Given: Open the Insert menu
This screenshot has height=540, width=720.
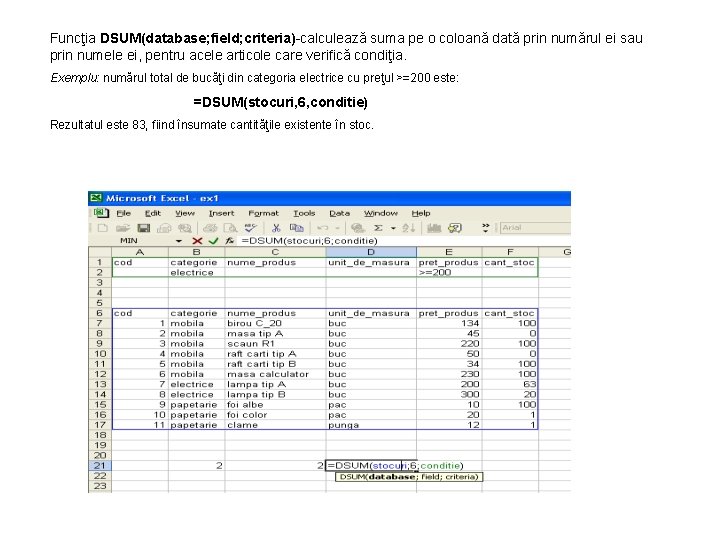Looking at the screenshot, I should coord(221,213).
